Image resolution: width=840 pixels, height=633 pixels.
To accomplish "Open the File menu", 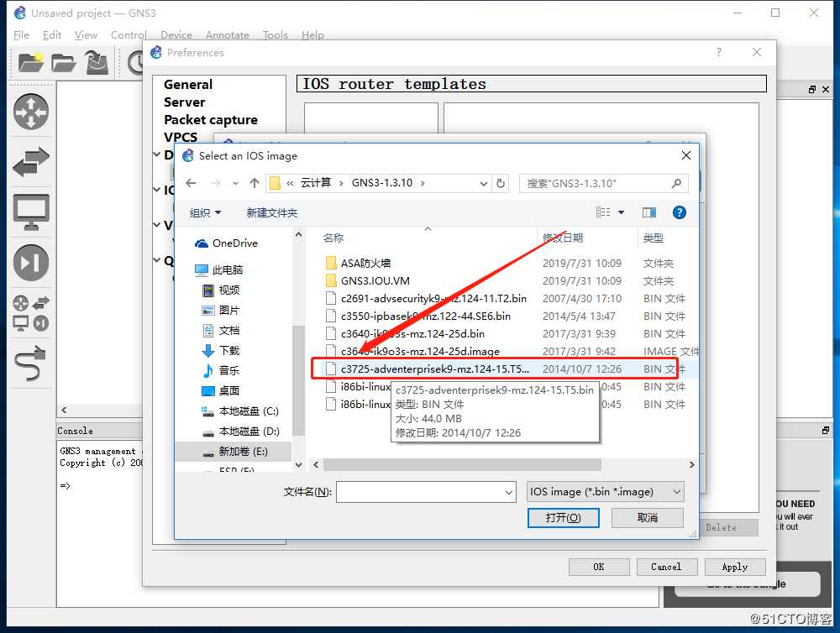I will (x=22, y=35).
